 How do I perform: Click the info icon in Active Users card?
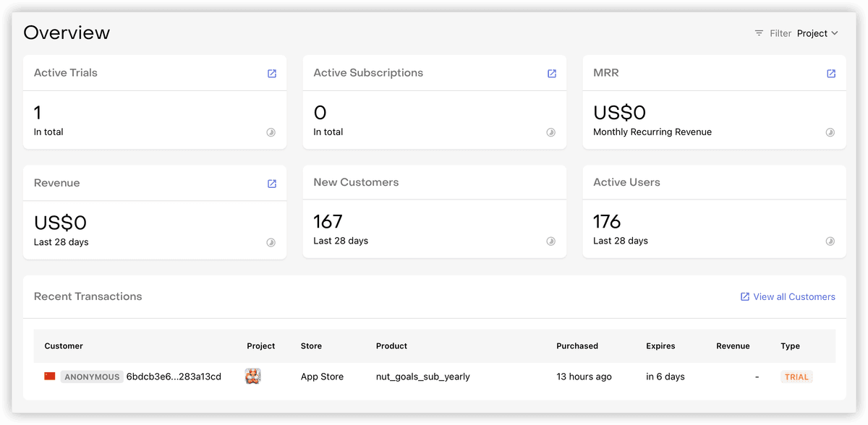(x=830, y=241)
